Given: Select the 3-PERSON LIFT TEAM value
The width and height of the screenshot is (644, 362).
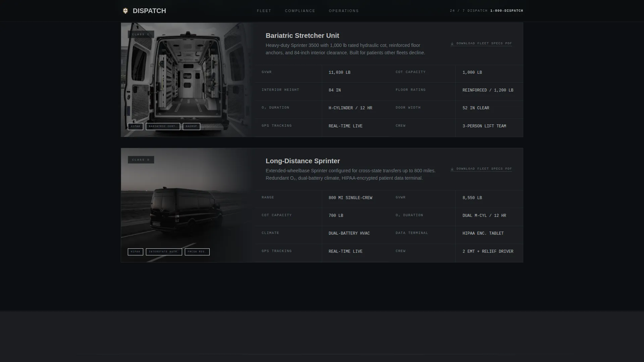Looking at the screenshot, I should tap(484, 126).
